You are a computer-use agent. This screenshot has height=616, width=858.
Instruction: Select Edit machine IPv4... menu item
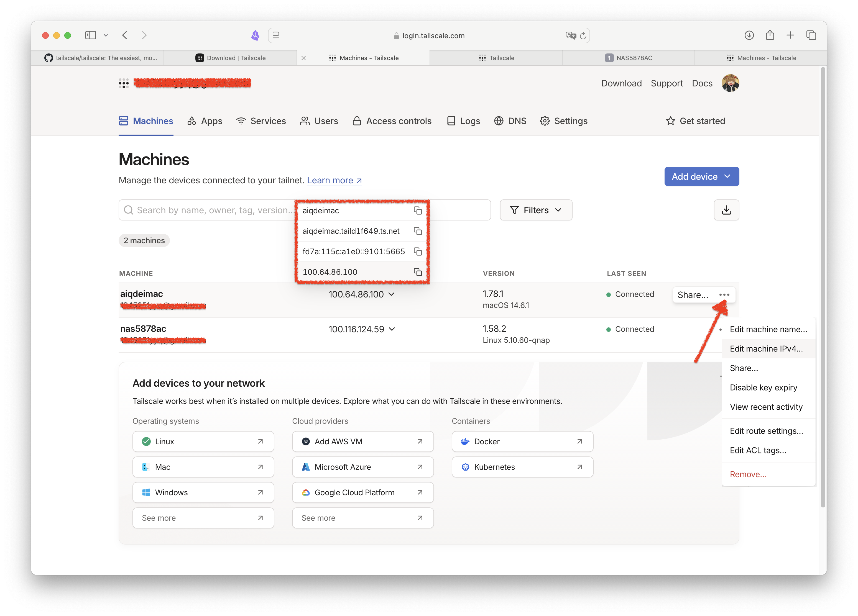pyautogui.click(x=768, y=349)
